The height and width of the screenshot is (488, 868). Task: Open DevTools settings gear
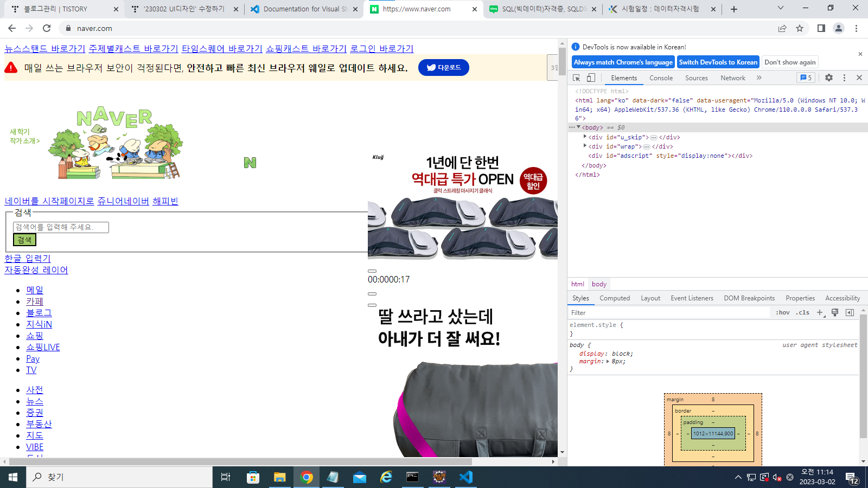click(x=829, y=78)
